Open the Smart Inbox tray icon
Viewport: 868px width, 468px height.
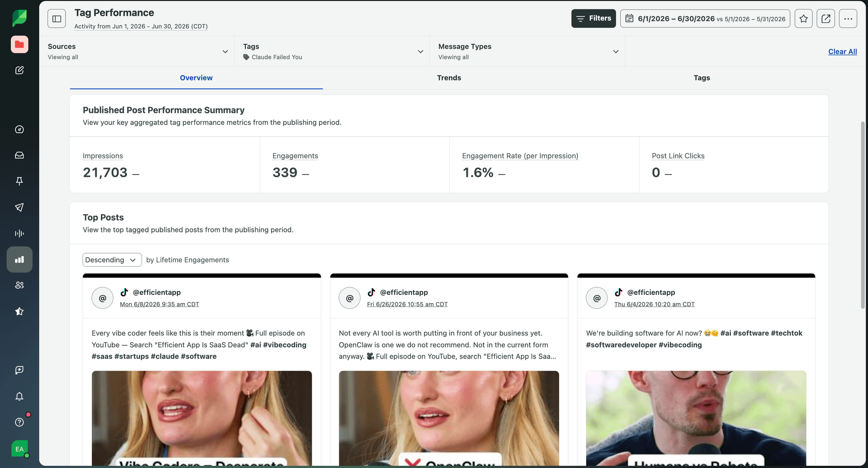tap(19, 155)
